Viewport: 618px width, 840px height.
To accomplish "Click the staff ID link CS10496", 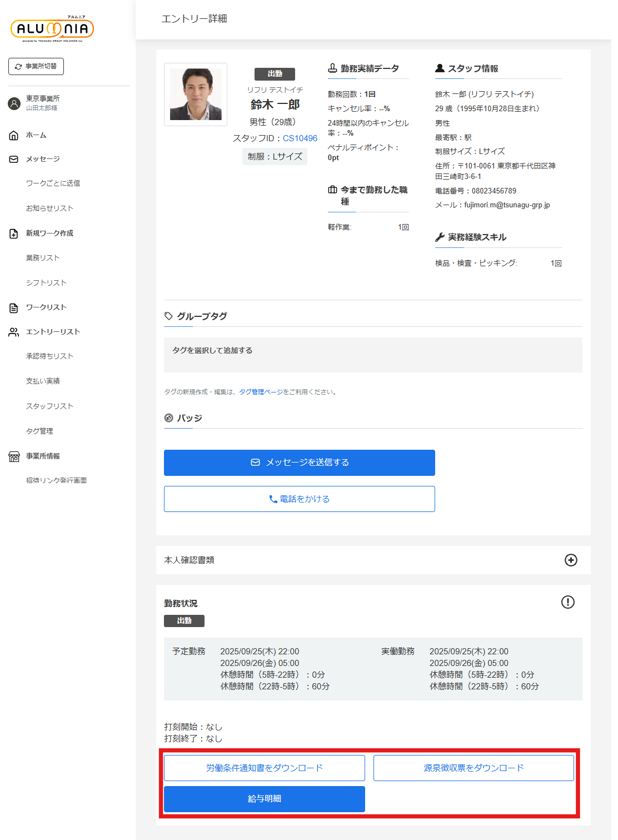I will 300,138.
